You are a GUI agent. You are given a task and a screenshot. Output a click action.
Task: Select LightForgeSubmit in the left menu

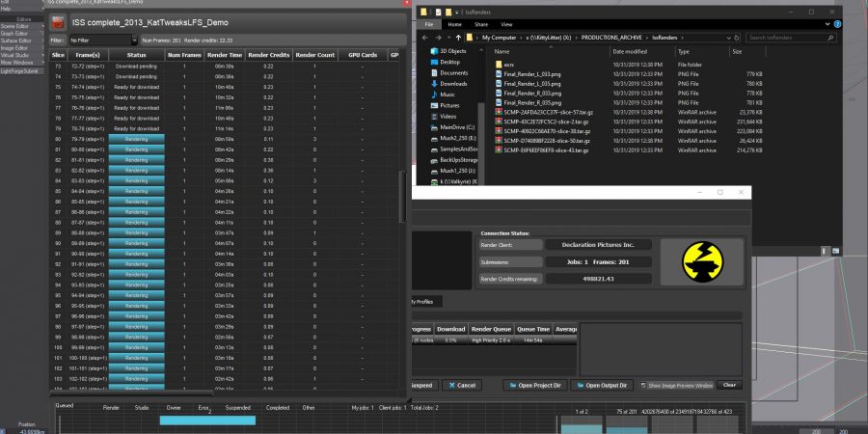(x=19, y=70)
